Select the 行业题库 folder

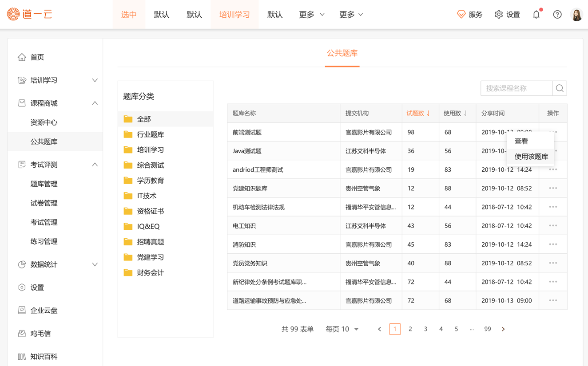[165, 134]
